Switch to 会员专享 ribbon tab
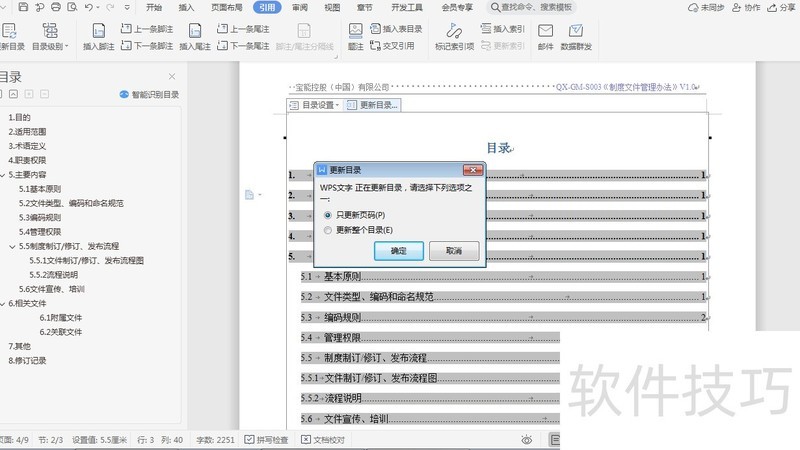 point(457,7)
